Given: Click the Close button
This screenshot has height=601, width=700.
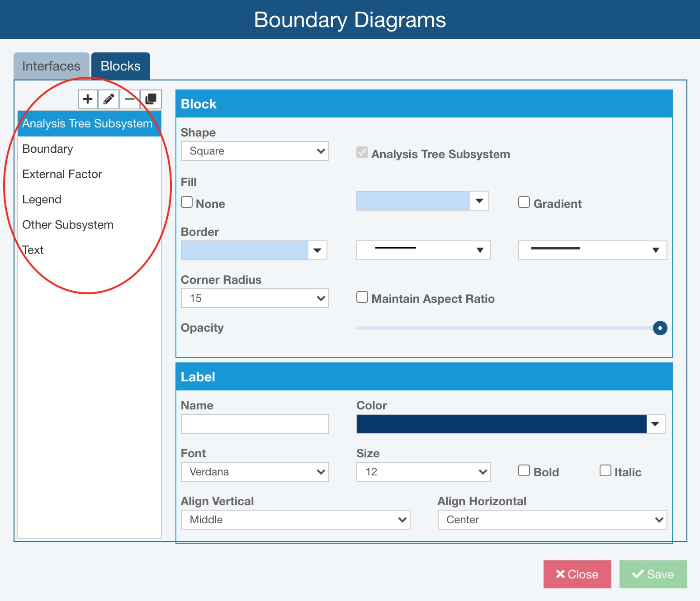Looking at the screenshot, I should [x=577, y=574].
